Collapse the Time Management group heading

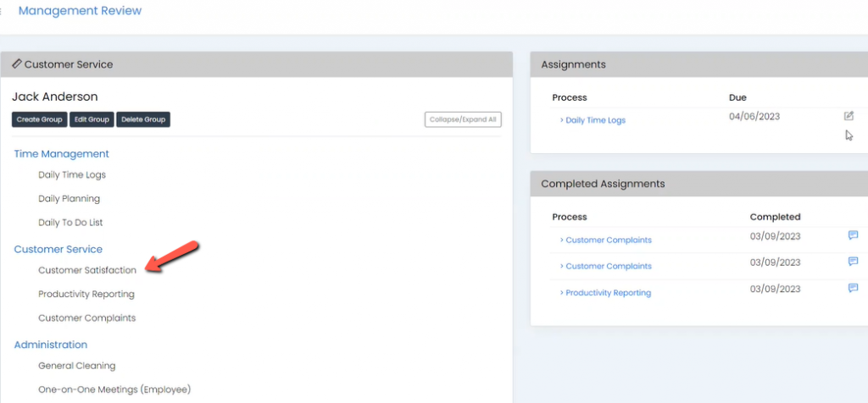point(61,154)
